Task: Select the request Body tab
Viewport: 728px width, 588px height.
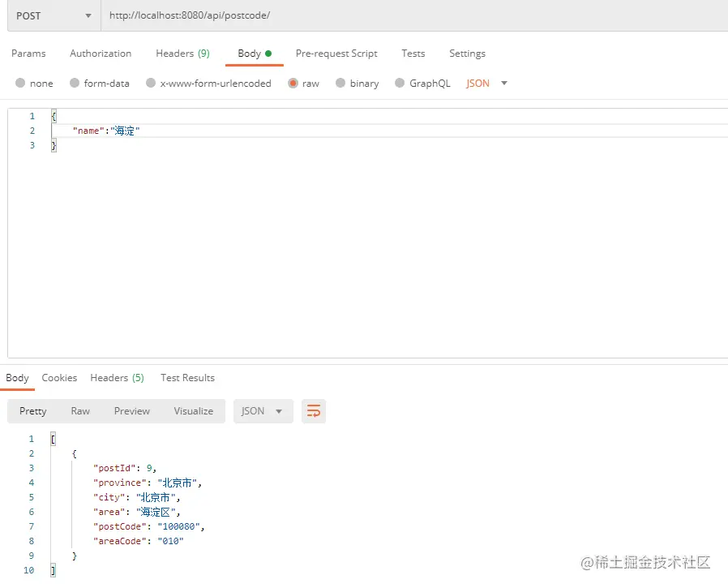Action: pos(255,54)
